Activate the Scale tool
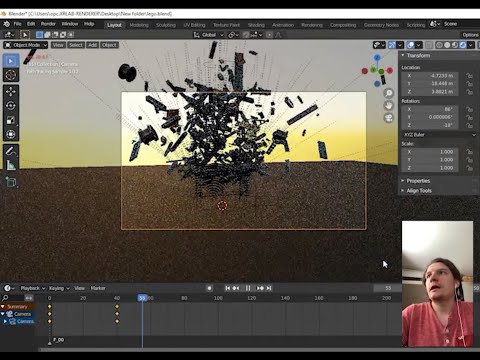The image size is (480, 360). tap(11, 120)
